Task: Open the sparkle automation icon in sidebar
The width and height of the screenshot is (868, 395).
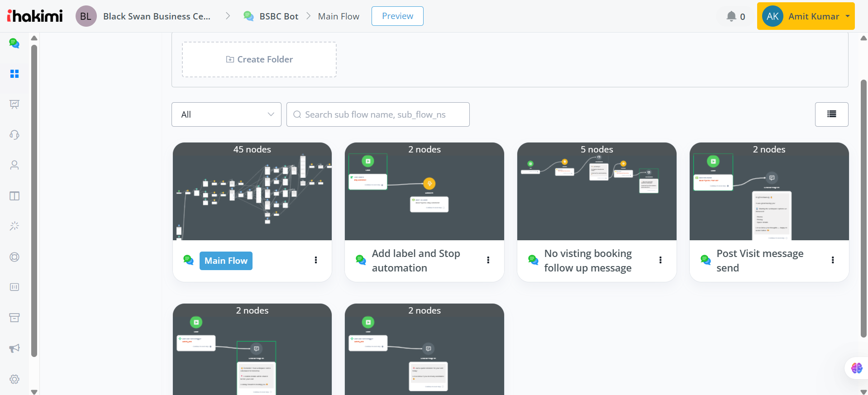Action: tap(14, 226)
